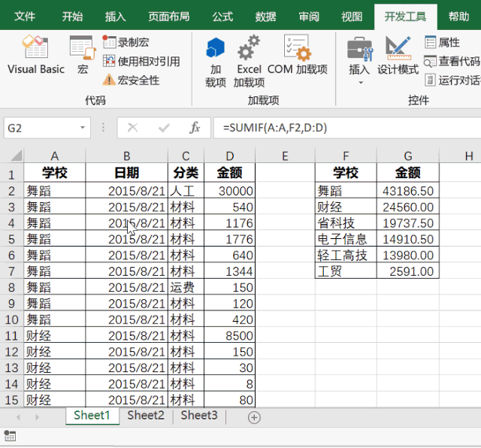Switch to the 数据 tab

pos(265,17)
